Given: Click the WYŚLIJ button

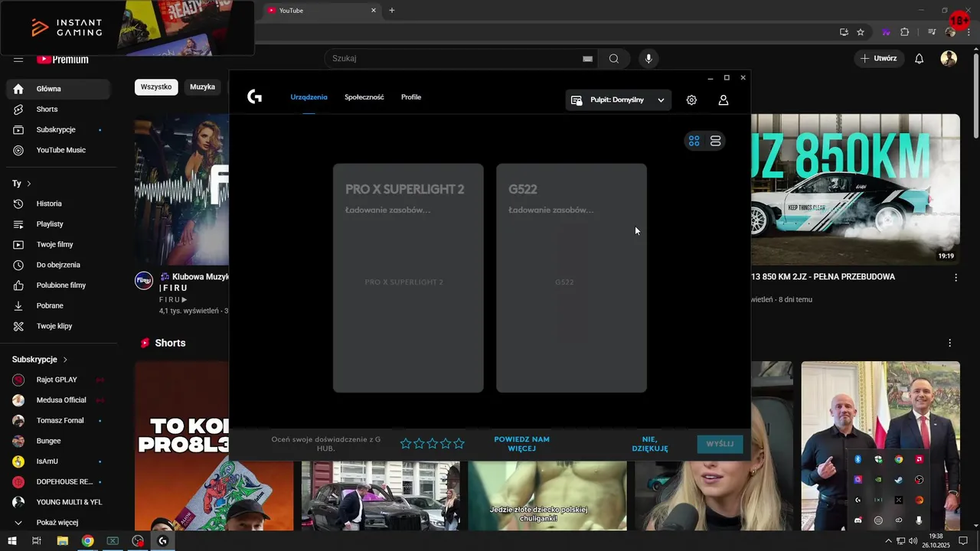Looking at the screenshot, I should (720, 444).
